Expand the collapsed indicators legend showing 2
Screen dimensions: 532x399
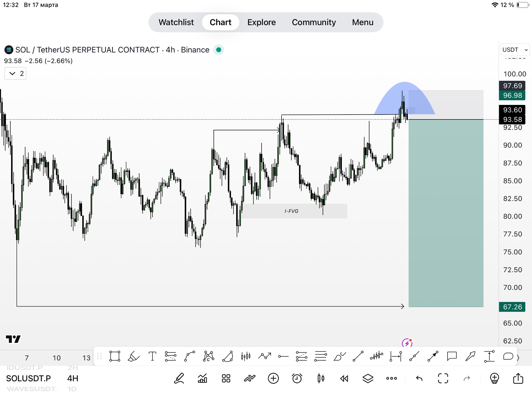coord(15,74)
